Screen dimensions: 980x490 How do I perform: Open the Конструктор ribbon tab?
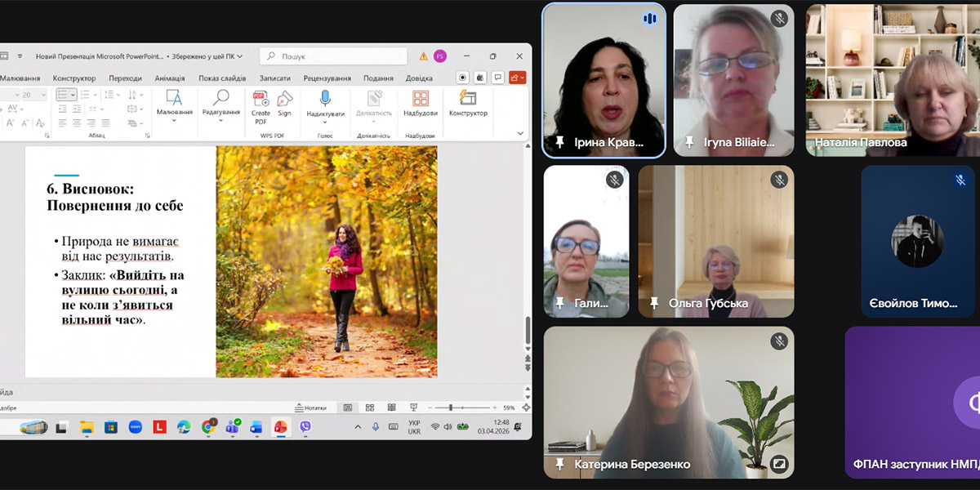click(x=74, y=78)
